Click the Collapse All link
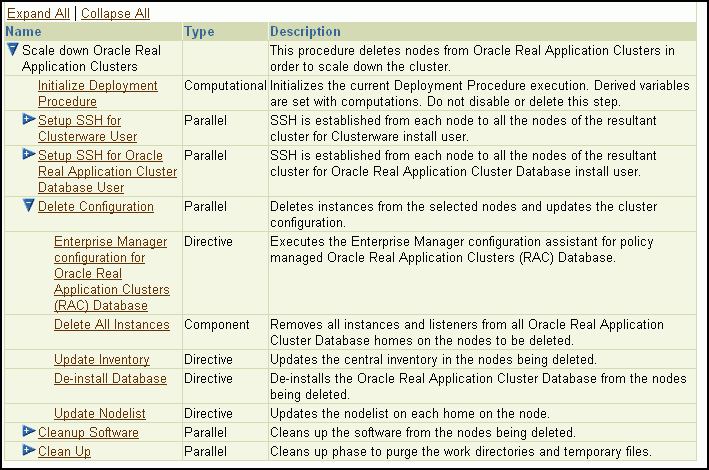Viewport: 709px width, 470px height. tap(115, 14)
